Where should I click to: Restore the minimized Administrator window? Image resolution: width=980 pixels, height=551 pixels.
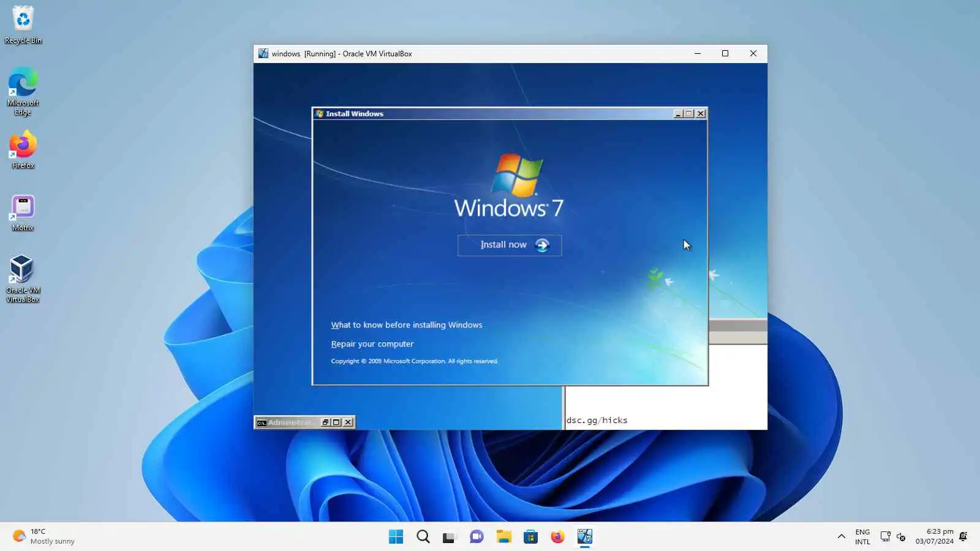click(x=325, y=422)
